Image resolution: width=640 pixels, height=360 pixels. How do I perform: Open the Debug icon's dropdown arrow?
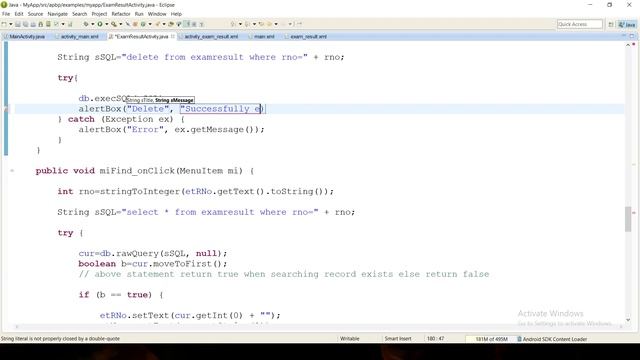pyautogui.click(x=93, y=24)
